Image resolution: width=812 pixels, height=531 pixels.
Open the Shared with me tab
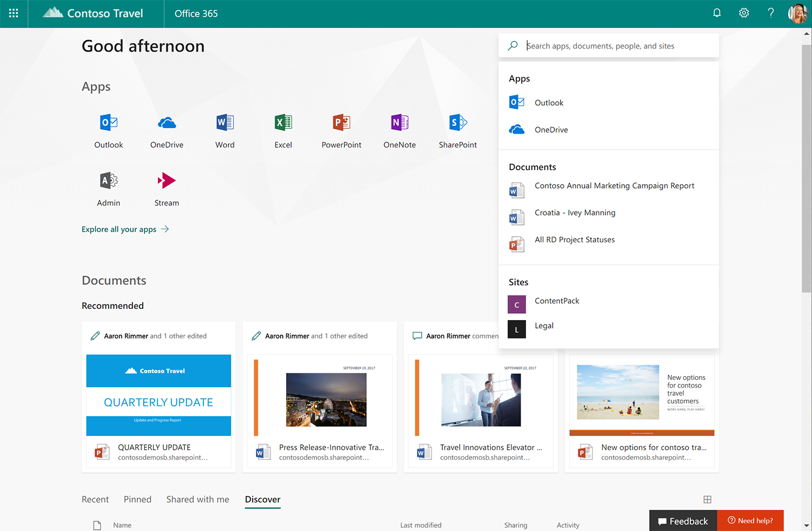(x=198, y=499)
